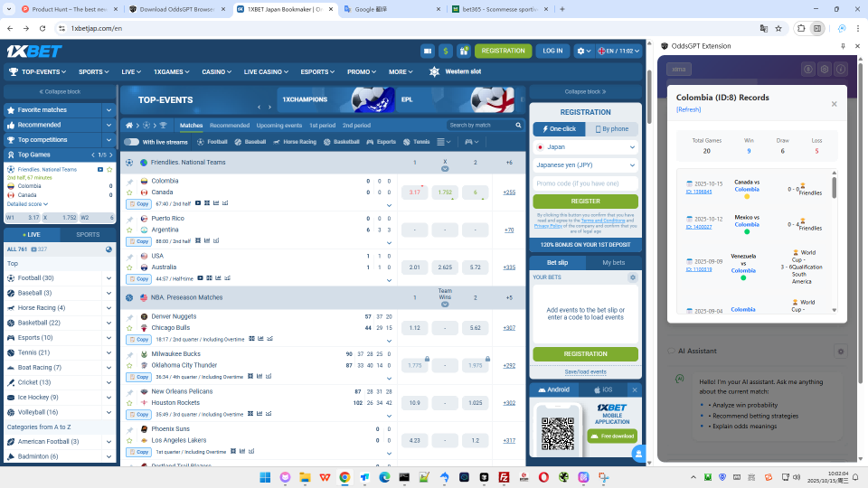
Task: Click the home breadcrumb icon
Action: pos(129,126)
